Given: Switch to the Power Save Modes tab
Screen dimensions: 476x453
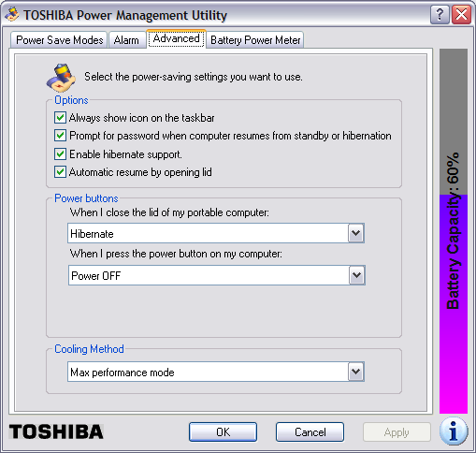Looking at the screenshot, I should pyautogui.click(x=59, y=40).
